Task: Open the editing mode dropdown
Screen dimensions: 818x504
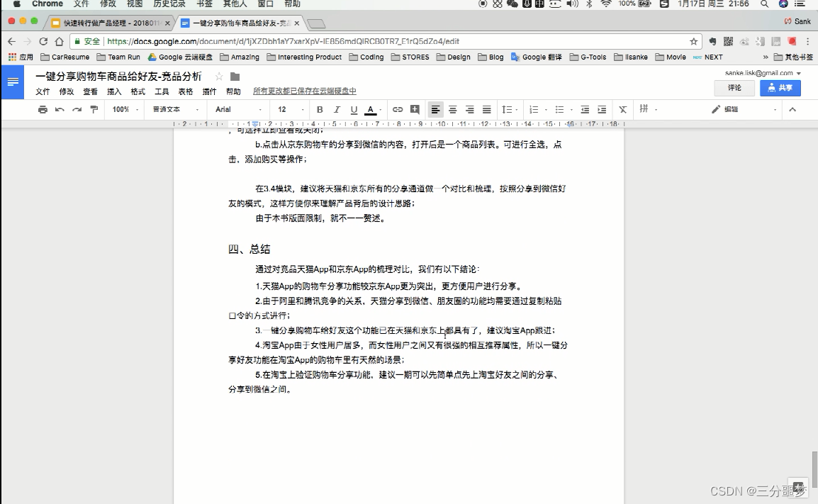Action: tap(744, 110)
